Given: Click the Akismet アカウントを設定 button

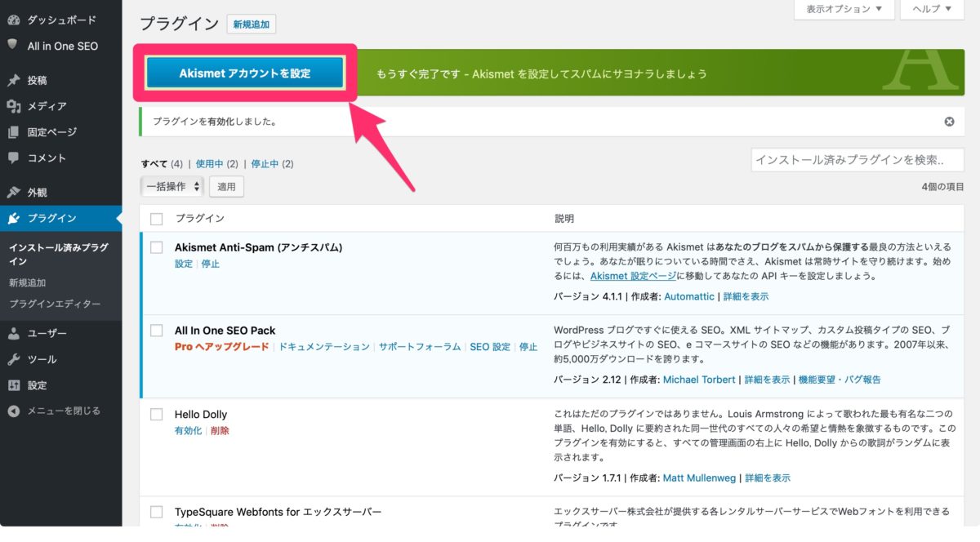Looking at the screenshot, I should [245, 73].
